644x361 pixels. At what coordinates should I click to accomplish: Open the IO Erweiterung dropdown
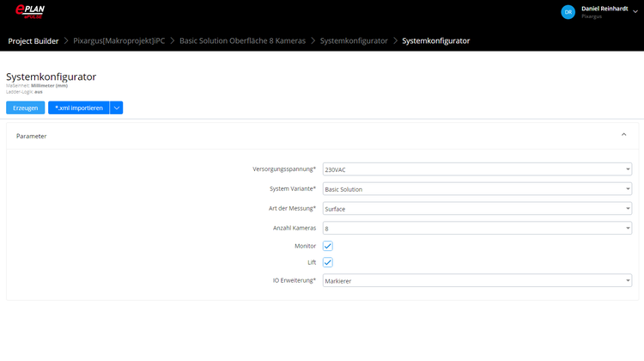(477, 280)
